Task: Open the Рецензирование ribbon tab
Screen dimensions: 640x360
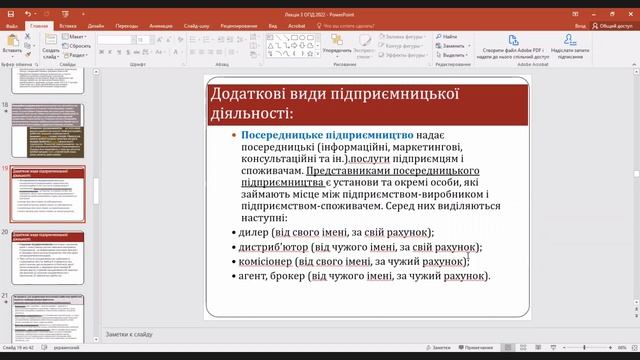Action: coord(239,26)
